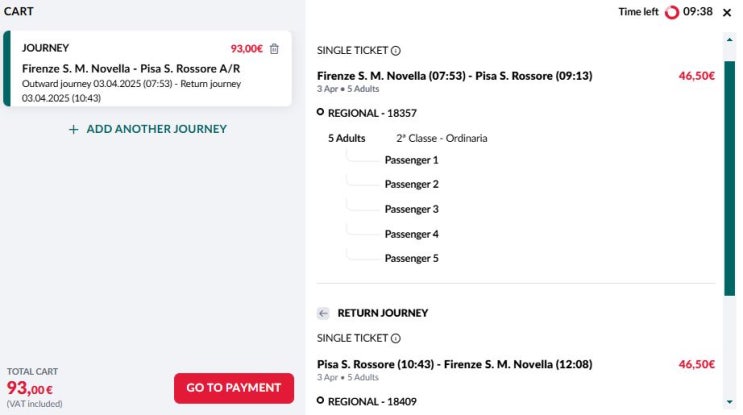This screenshot has width=743, height=415.
Task: Select Passenger 1 in outward ticket
Action: point(411,160)
